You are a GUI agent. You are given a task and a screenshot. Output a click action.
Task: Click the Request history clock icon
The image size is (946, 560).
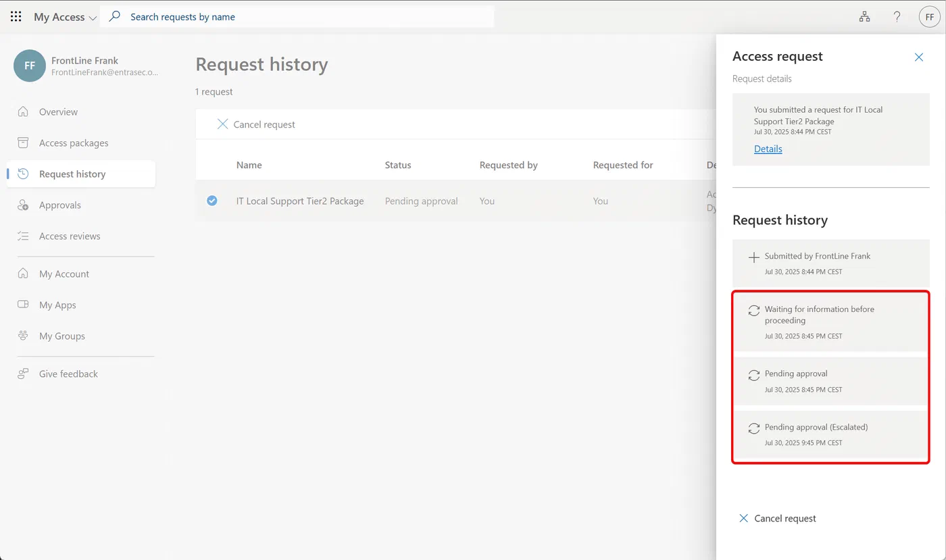coord(23,174)
